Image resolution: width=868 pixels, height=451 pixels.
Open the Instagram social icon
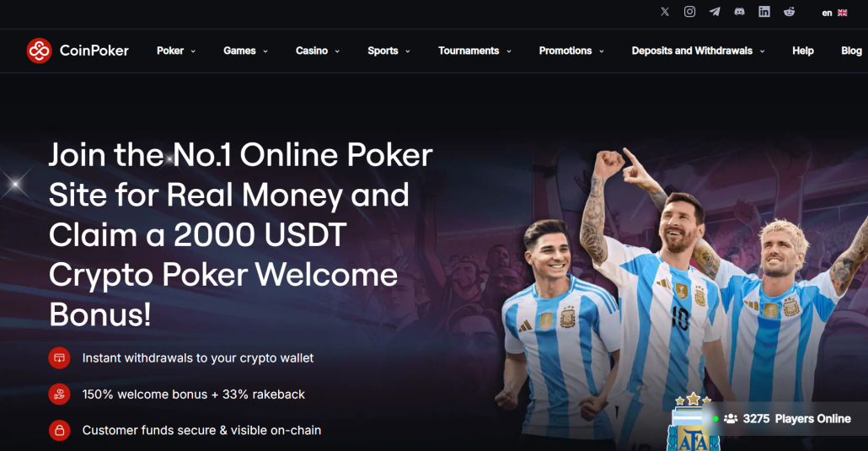click(689, 12)
